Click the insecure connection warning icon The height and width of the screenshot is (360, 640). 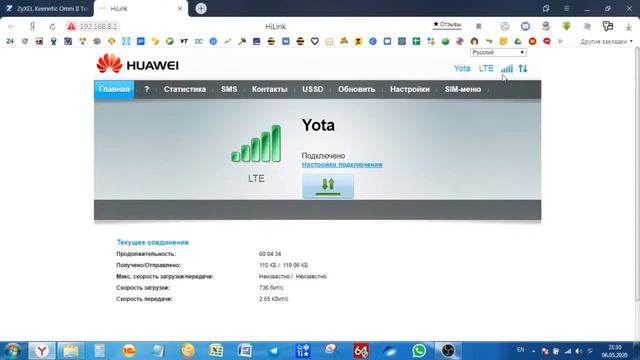pyautogui.click(x=71, y=27)
